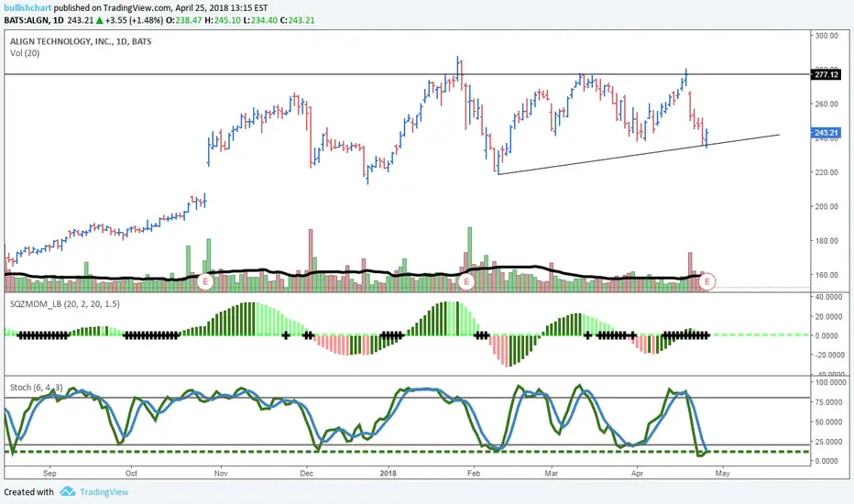
Task: Click the 260.00 price axis label
Action: tap(827, 104)
